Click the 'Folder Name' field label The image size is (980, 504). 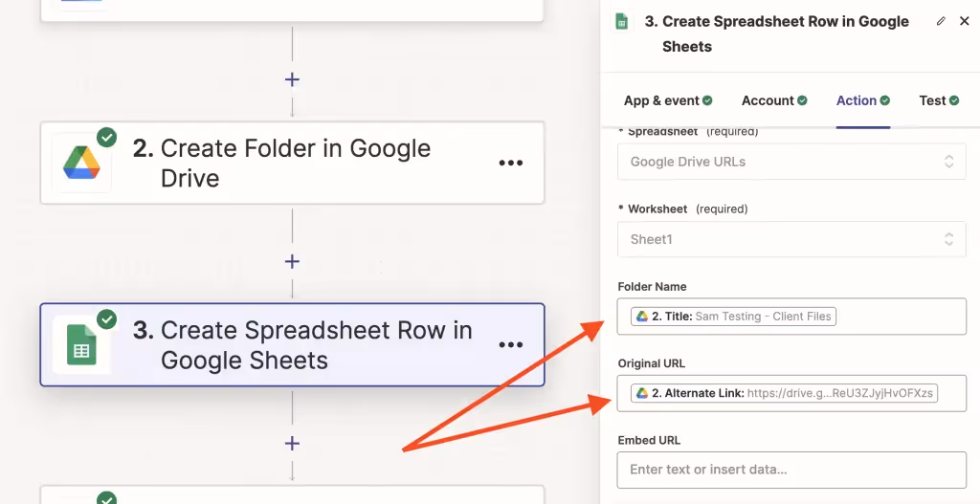pos(652,287)
